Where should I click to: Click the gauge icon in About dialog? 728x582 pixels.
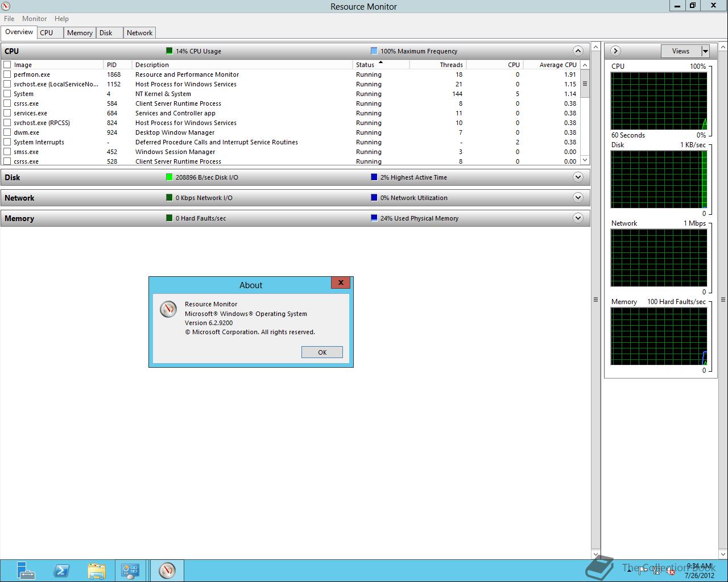tap(168, 309)
